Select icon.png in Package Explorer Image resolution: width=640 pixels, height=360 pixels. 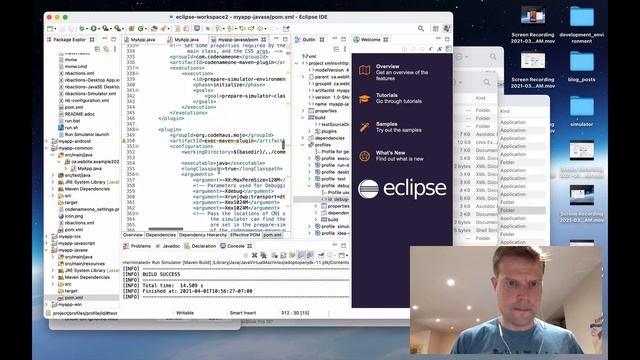(70, 216)
